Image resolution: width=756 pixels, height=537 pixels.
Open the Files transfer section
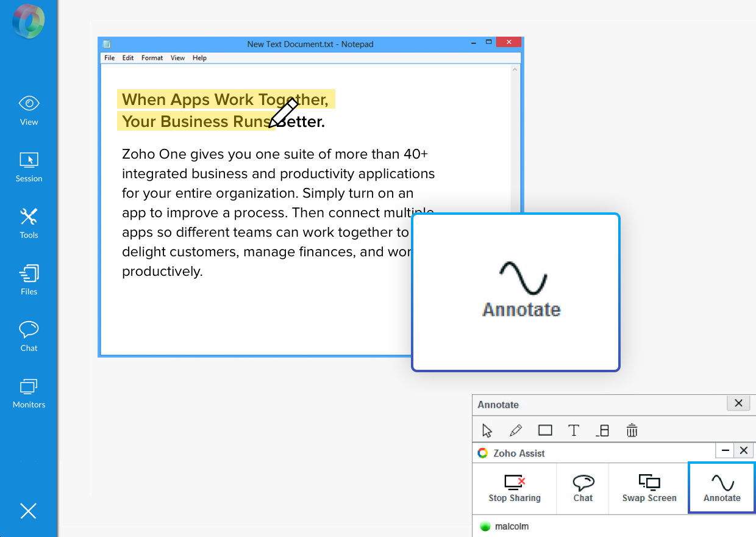coord(29,280)
